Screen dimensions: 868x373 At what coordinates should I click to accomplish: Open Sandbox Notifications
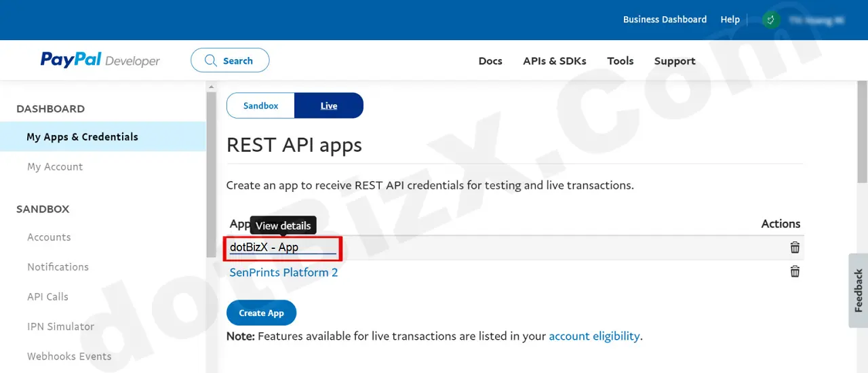[x=58, y=267]
